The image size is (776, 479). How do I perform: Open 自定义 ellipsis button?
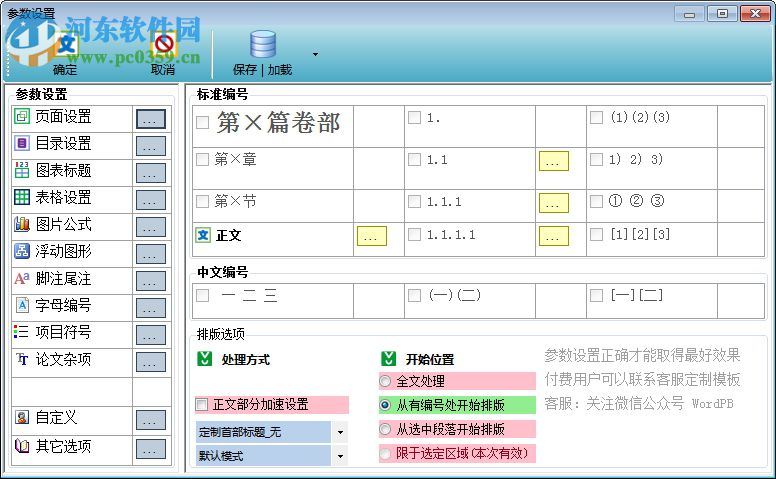click(x=151, y=420)
